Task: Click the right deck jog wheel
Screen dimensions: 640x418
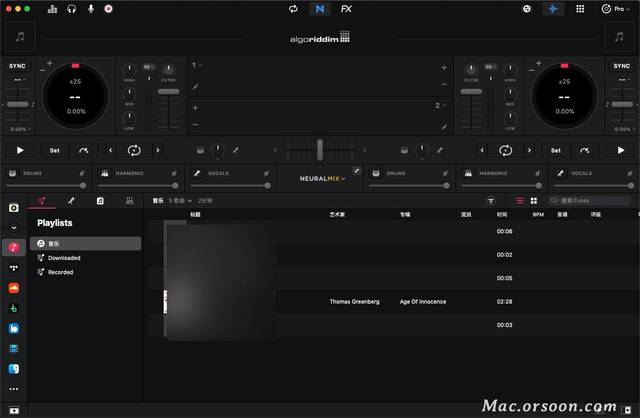Action: point(564,96)
